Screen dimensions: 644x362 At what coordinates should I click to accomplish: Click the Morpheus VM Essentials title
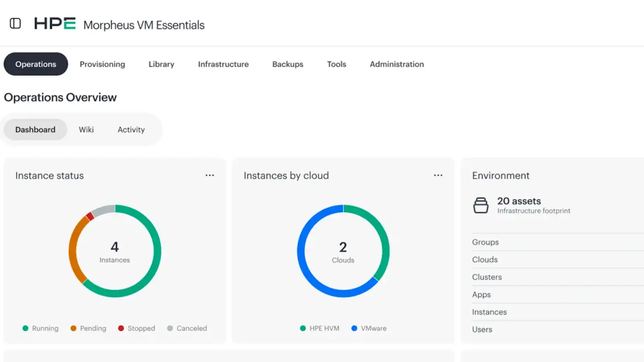coord(144,25)
